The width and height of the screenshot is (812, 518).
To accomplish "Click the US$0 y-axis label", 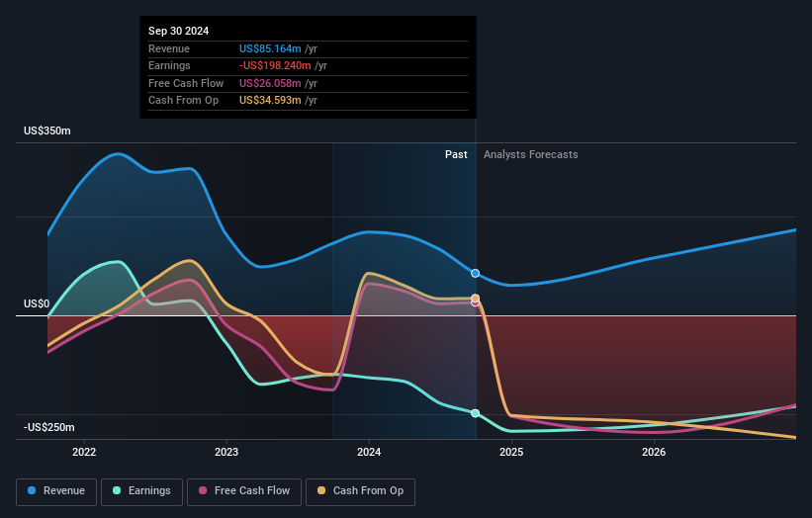I will 37,303.
